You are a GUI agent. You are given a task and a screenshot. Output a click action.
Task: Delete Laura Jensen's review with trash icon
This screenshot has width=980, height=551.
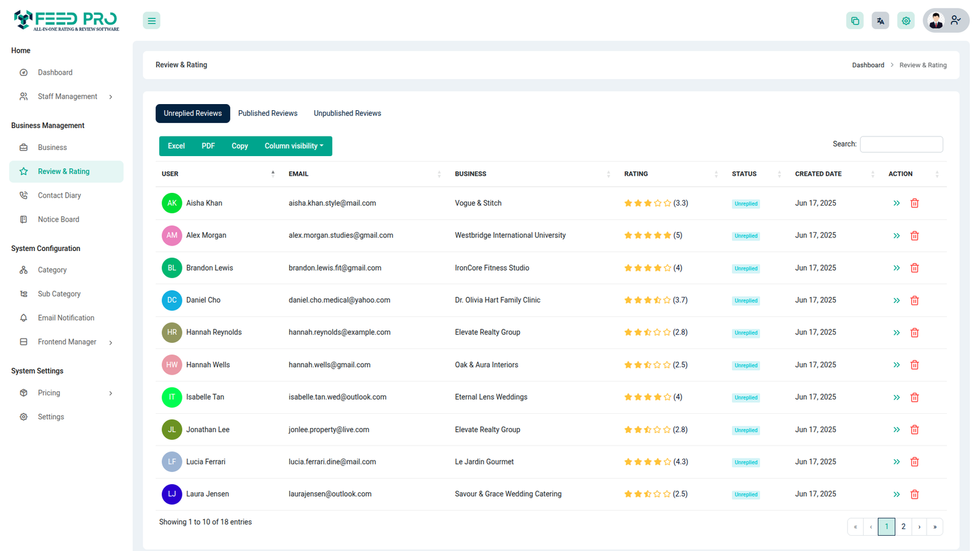914,494
